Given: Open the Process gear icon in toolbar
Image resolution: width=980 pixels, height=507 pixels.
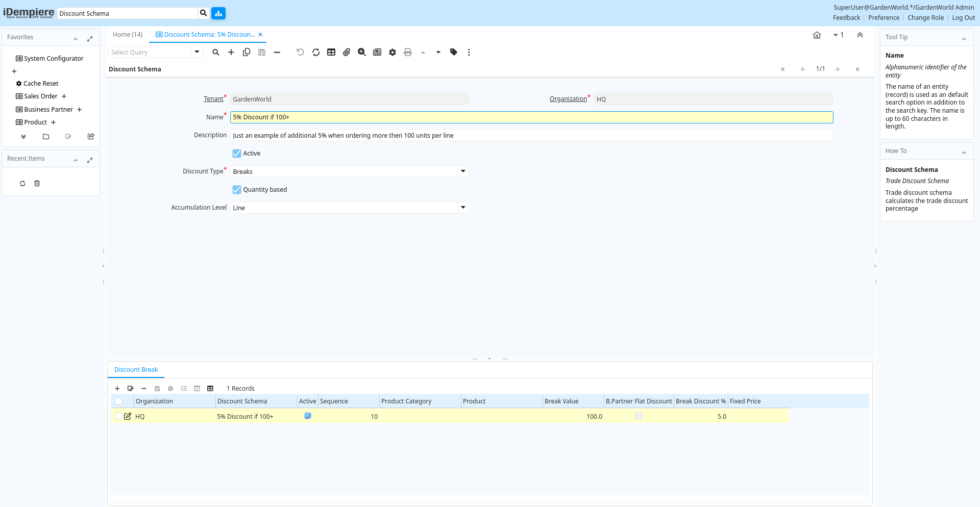Looking at the screenshot, I should (x=393, y=52).
